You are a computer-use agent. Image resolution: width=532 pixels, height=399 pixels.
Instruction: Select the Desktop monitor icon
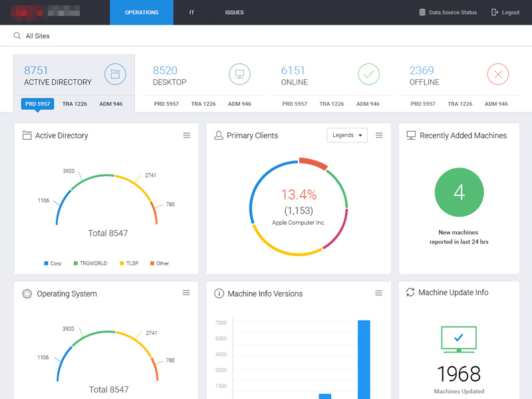pos(239,74)
